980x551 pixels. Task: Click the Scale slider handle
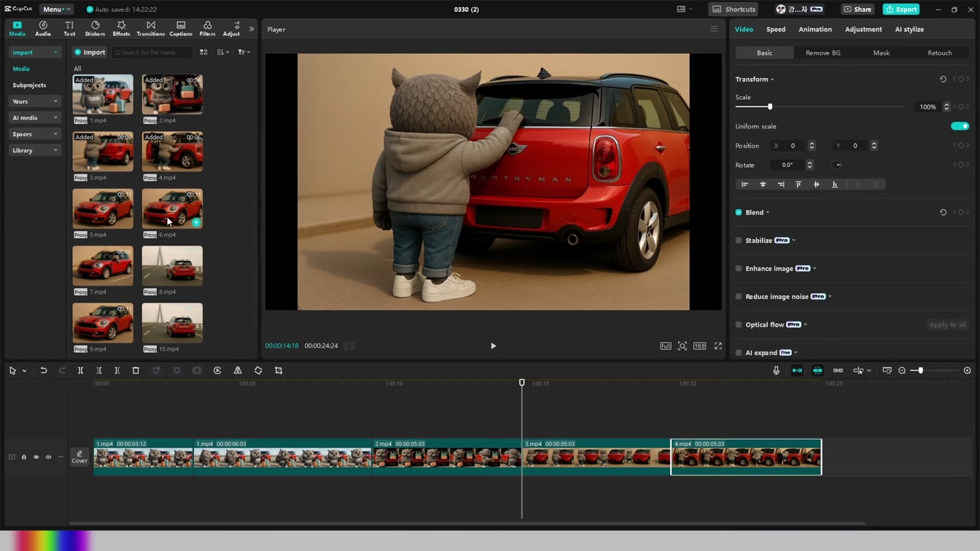(770, 107)
